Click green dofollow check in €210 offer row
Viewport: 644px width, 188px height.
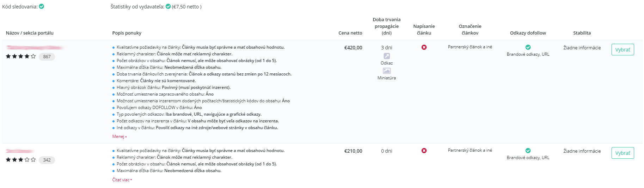click(x=528, y=151)
